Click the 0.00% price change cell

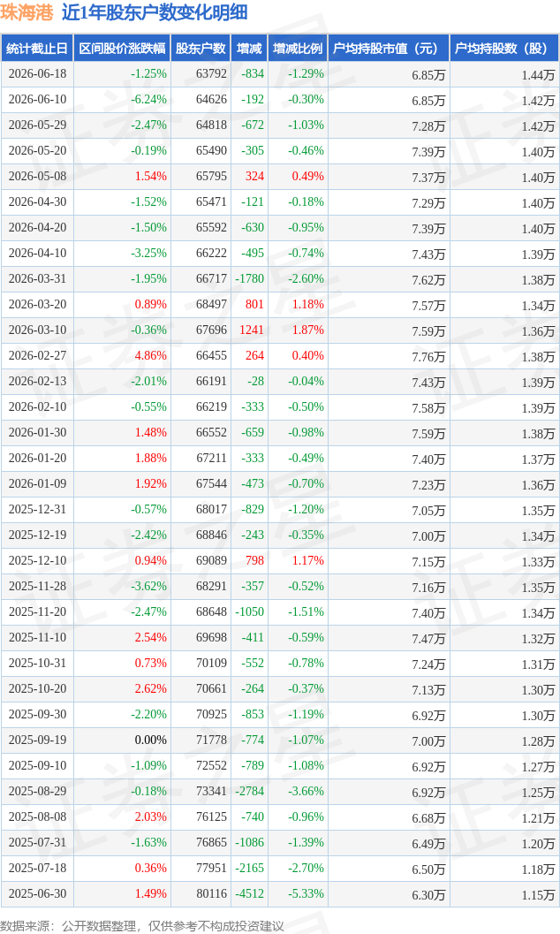tap(150, 740)
